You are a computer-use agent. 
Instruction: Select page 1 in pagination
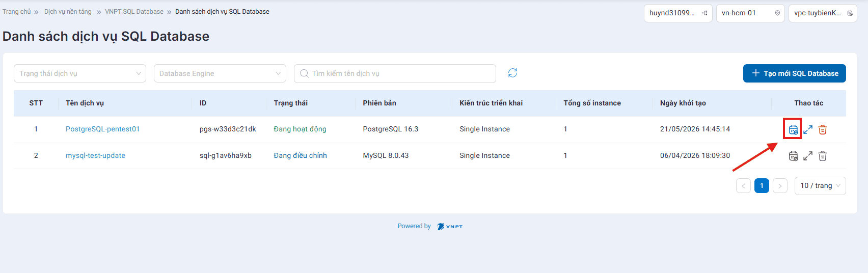(762, 186)
